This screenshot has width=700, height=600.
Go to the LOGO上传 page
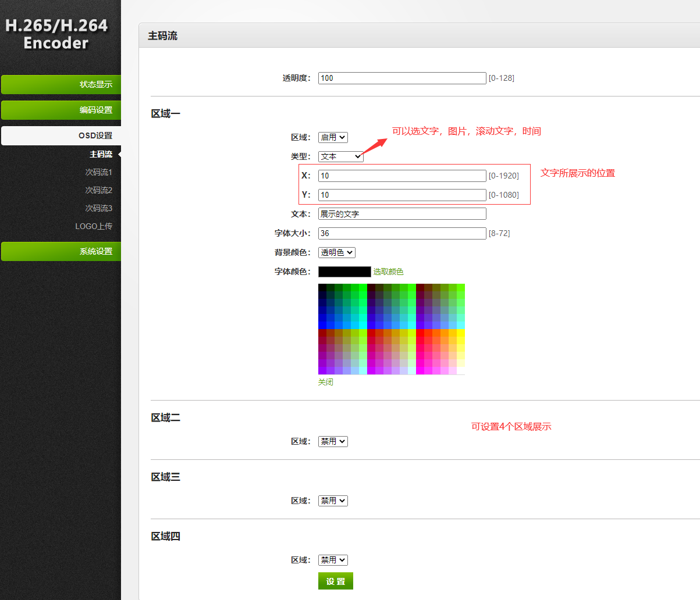pyautogui.click(x=94, y=226)
